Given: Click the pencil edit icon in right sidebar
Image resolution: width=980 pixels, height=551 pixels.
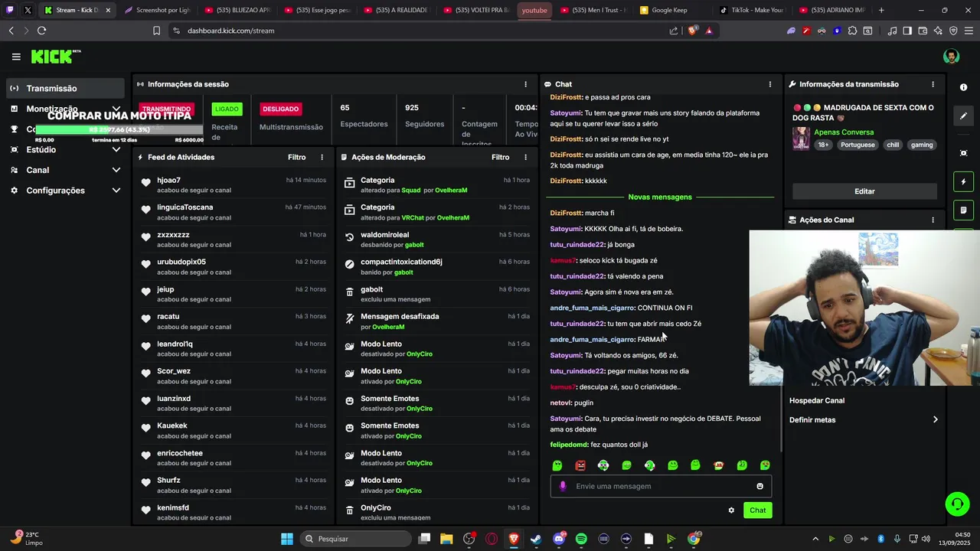Looking at the screenshot, I should 963,116.
